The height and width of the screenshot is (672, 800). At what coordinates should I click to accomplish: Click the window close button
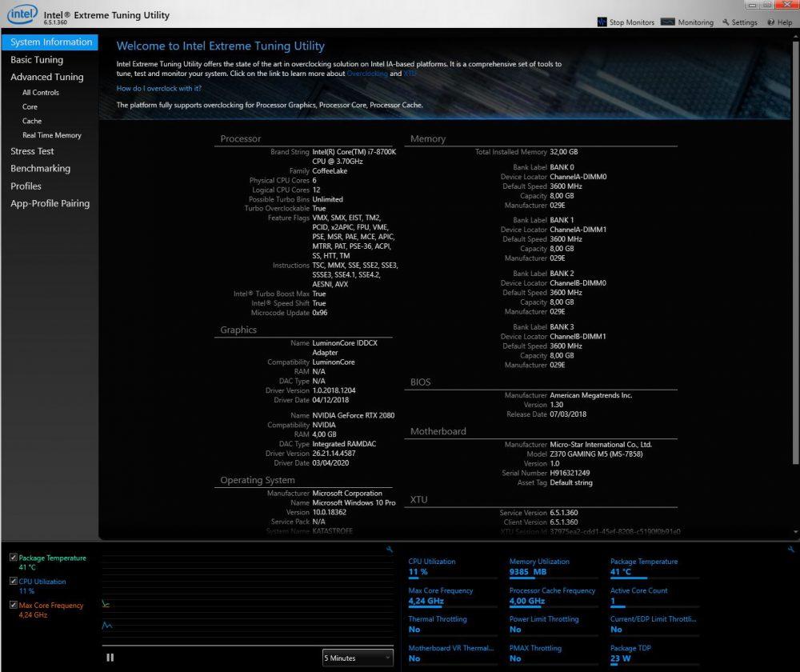[x=786, y=5]
